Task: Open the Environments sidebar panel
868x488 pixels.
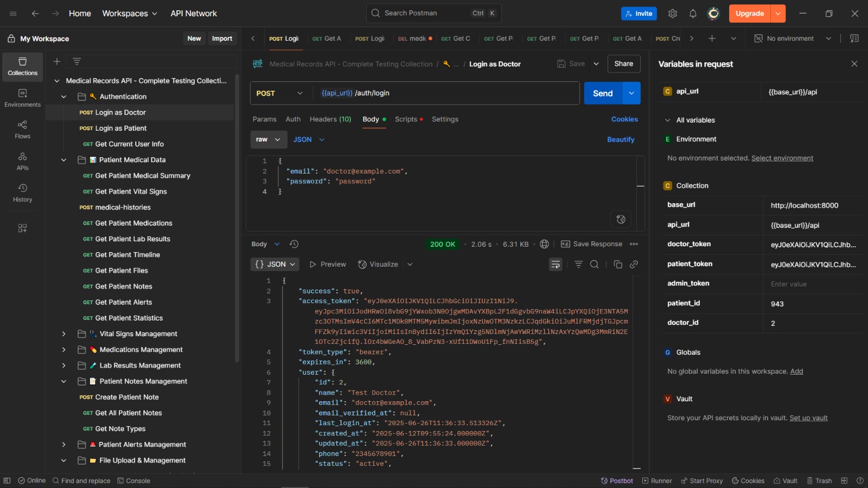Action: pyautogui.click(x=22, y=98)
